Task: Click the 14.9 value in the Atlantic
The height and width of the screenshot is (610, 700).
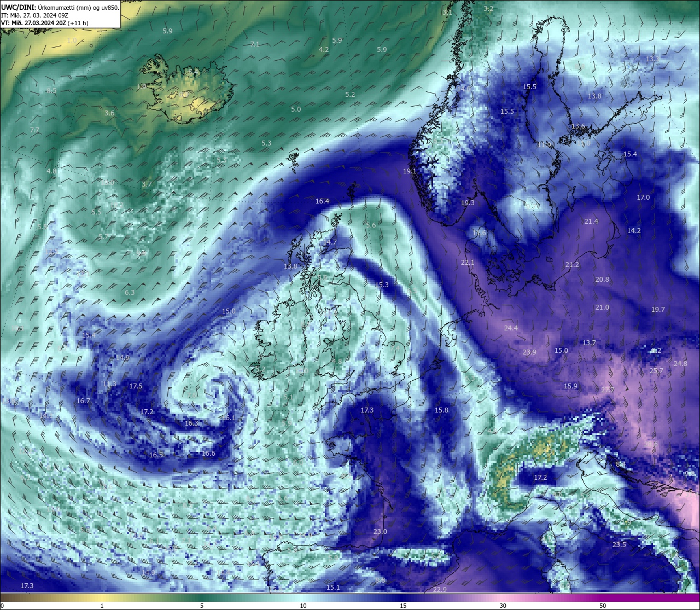Action: pos(122,358)
